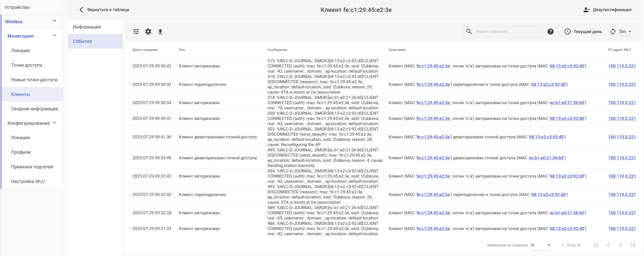Viewport: 644px width, 256px height.
Task: Click the Деаутентификация user icon button
Action: coord(586,10)
